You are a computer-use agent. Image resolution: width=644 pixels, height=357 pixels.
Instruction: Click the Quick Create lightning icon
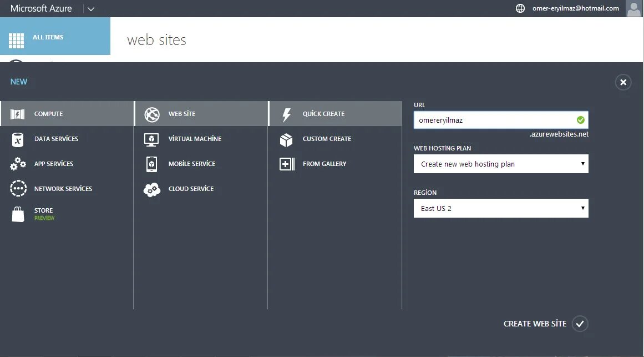click(286, 115)
